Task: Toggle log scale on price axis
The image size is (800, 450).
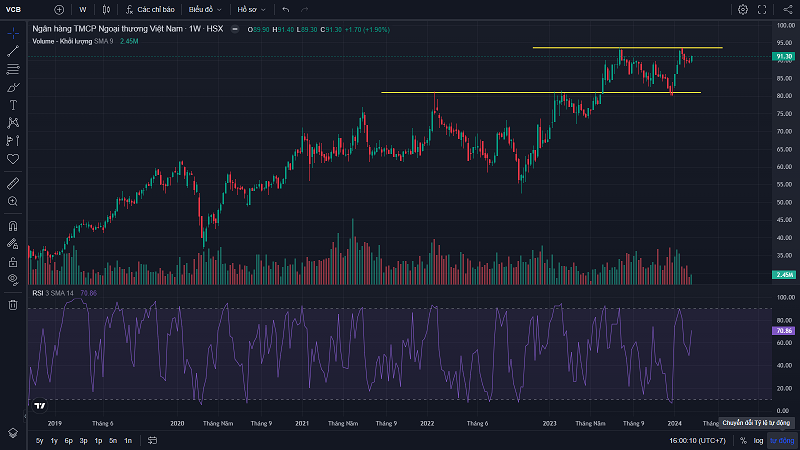Action: tap(758, 440)
